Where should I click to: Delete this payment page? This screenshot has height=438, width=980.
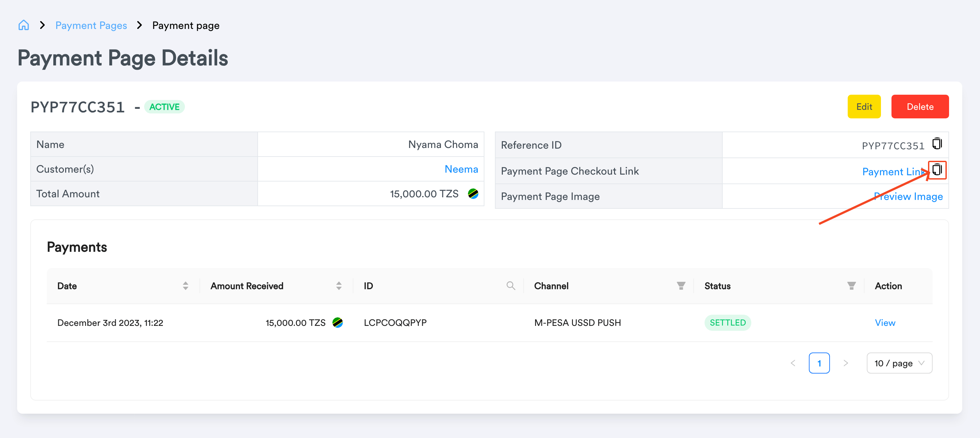point(920,107)
